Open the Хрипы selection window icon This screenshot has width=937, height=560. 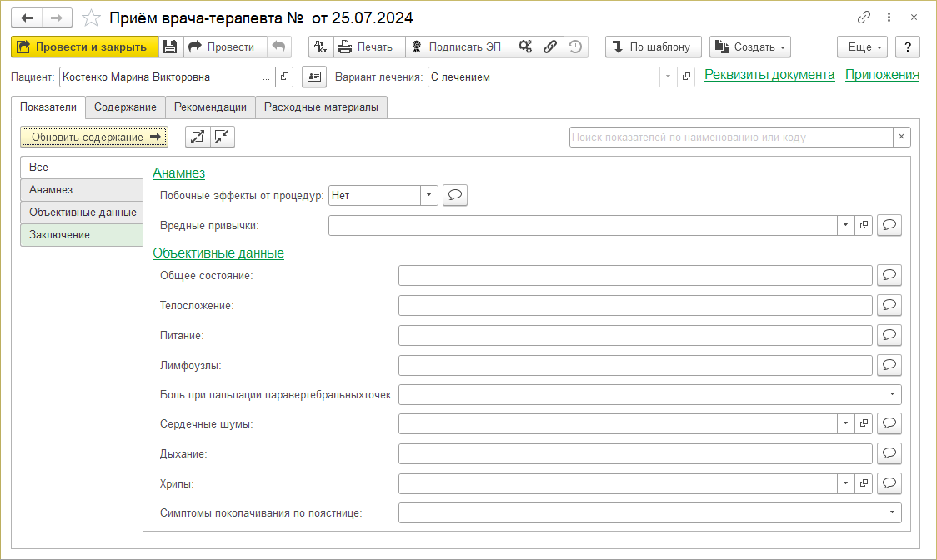click(x=864, y=483)
